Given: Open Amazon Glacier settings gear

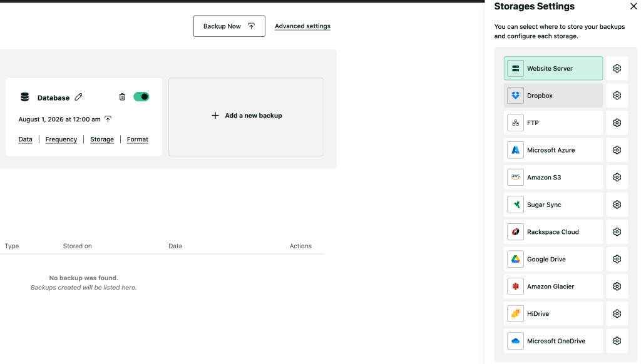Looking at the screenshot, I should click(x=617, y=286).
